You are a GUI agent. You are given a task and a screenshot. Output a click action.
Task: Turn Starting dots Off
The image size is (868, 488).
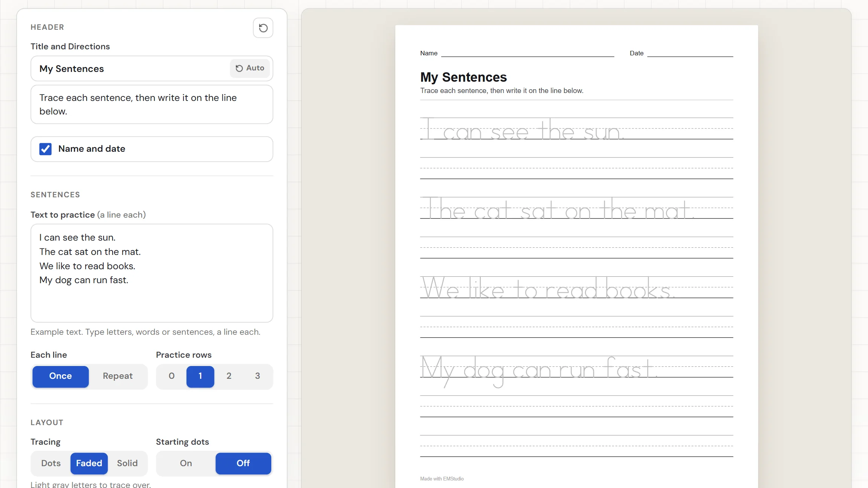point(243,464)
